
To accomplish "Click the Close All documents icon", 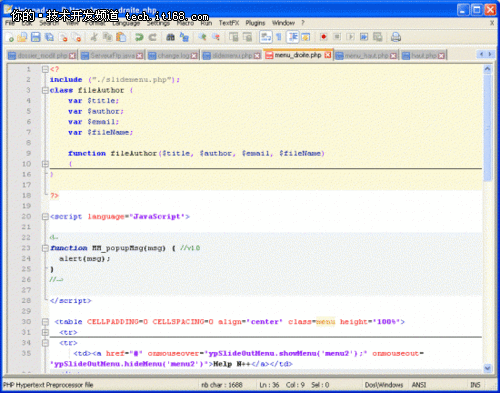I will click(77, 37).
